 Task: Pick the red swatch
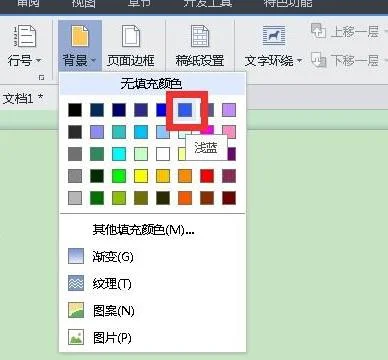point(207,176)
